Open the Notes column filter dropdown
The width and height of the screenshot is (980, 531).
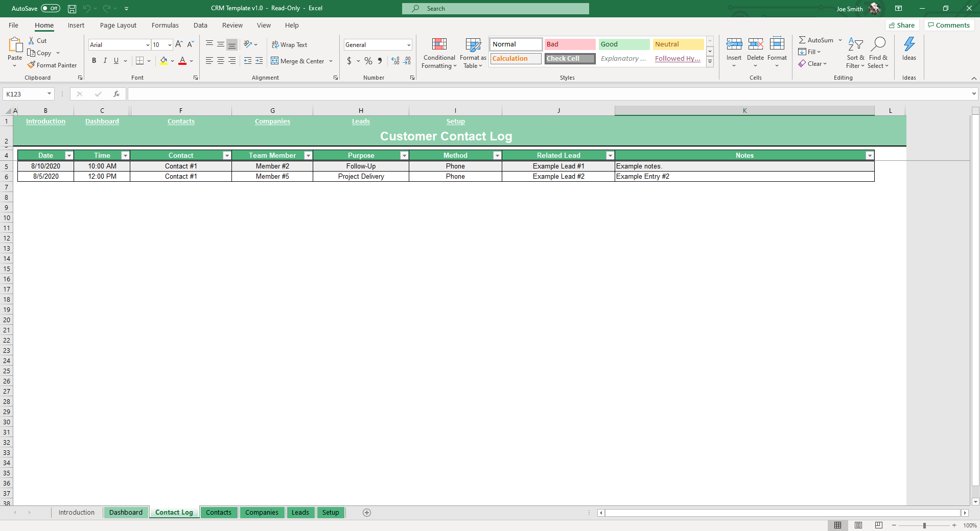pyautogui.click(x=870, y=156)
